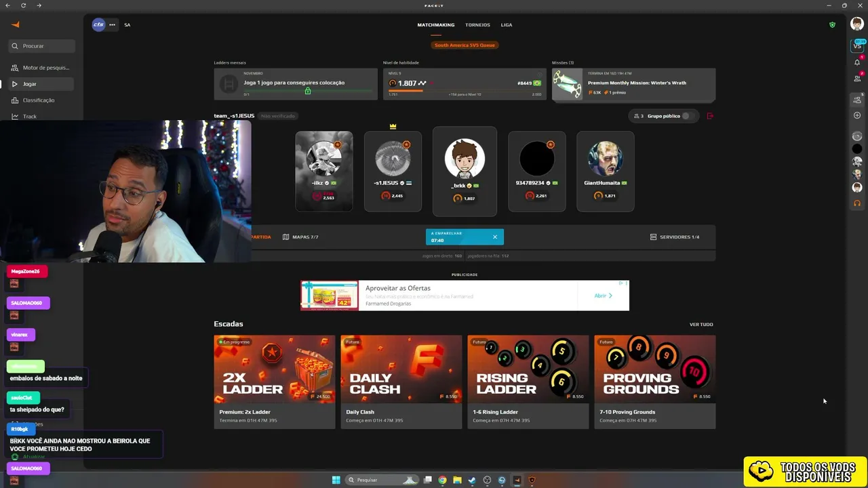Screen dimensions: 868x488
Task: Open the Windows Start menu
Action: click(x=336, y=480)
